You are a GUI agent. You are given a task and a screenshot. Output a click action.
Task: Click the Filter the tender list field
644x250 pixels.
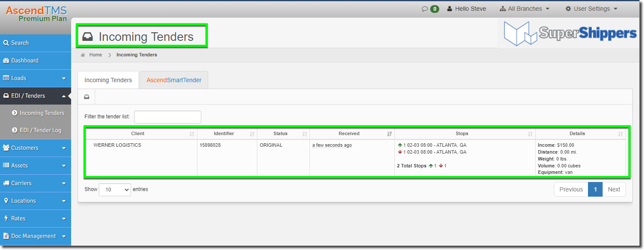coord(168,117)
